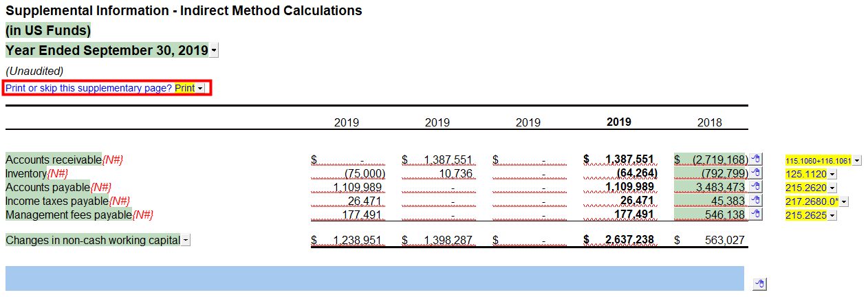Viewport: 868px width, 297px height.
Task: Click the '(in US Funds)' heading
Action: tap(48, 30)
